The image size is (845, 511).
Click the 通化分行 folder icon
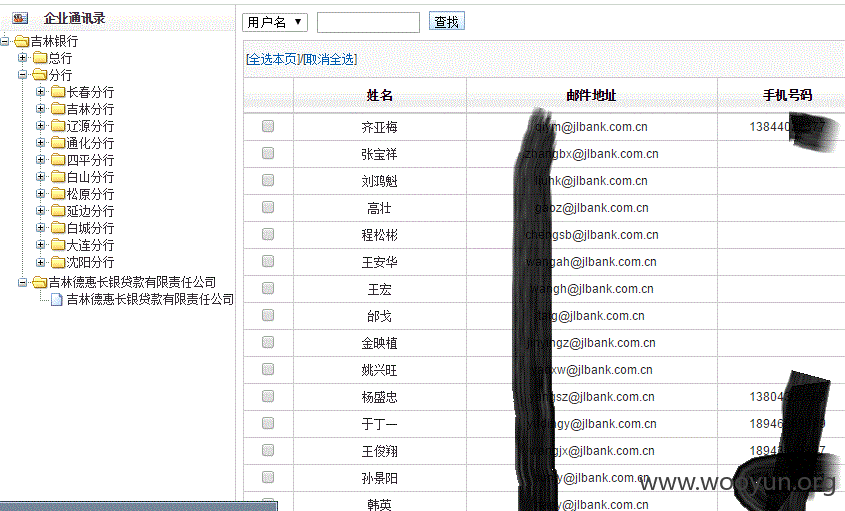[58, 143]
